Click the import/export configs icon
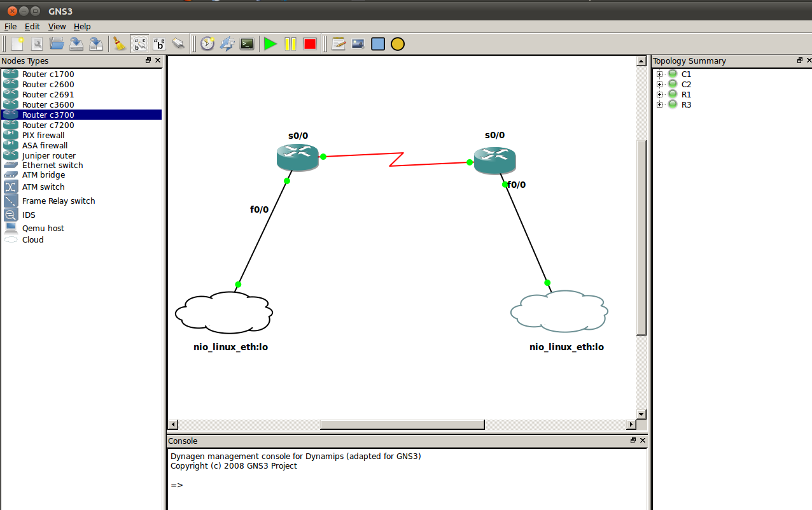 227,44
